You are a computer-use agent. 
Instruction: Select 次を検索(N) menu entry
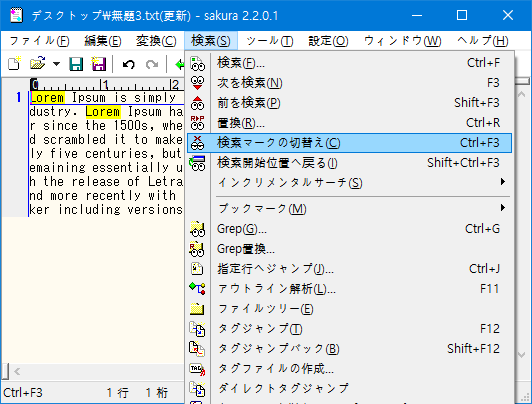[349, 83]
